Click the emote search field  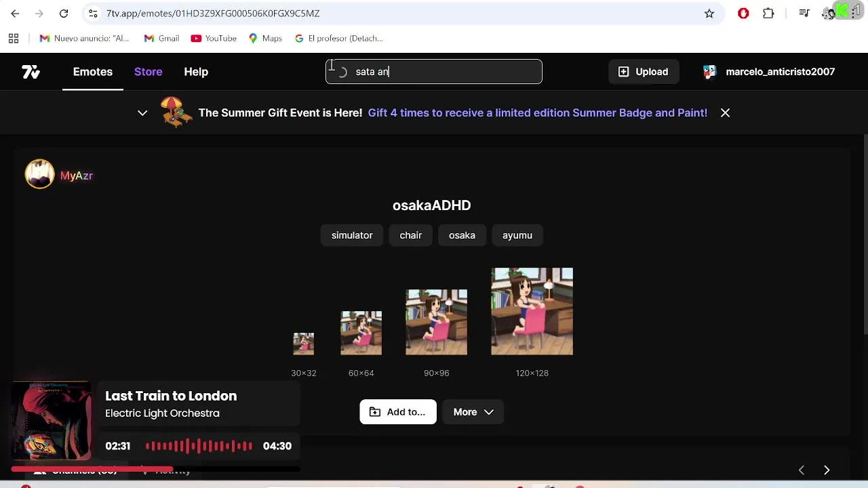(434, 72)
